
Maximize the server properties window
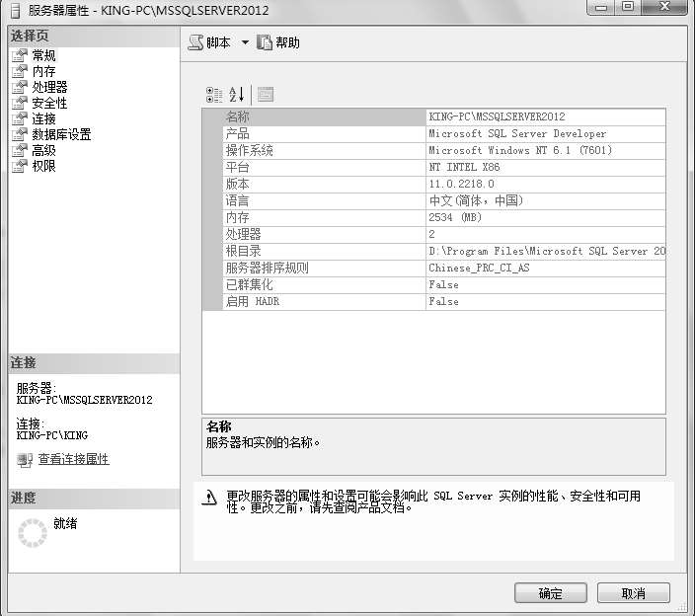point(628,7)
